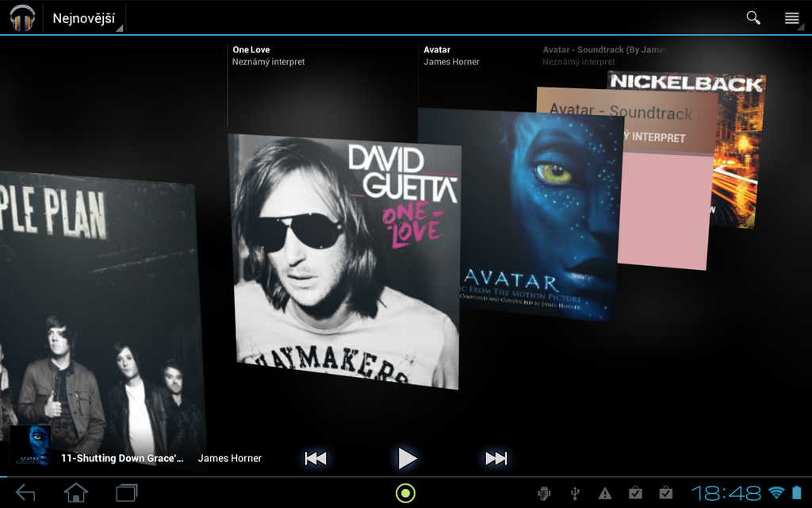Viewport: 812px width, 508px height.
Task: Tap the 18:48 clock in status bar
Action: [726, 492]
